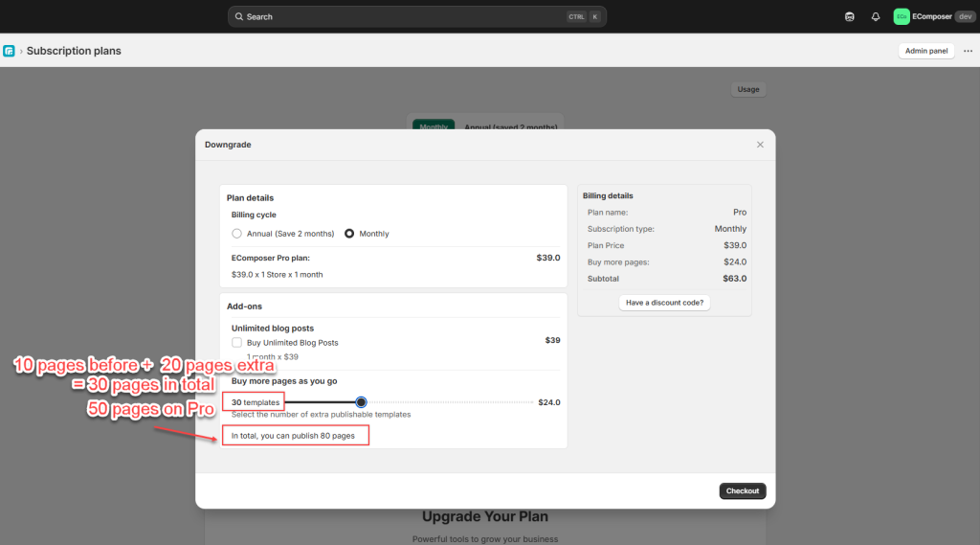Click the 'Buy more pages:' billing row
980x545 pixels.
[667, 262]
